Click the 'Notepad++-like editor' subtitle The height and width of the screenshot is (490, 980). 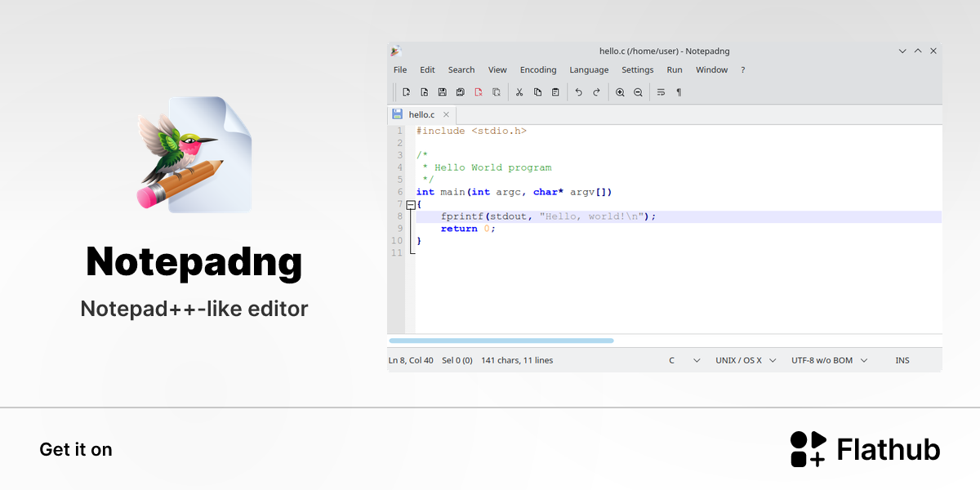coord(194,310)
